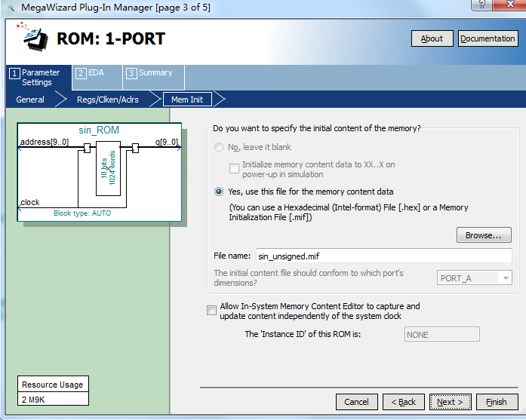526x420 pixels.
Task: Click the 'File name:' label
Action: [x=232, y=256]
